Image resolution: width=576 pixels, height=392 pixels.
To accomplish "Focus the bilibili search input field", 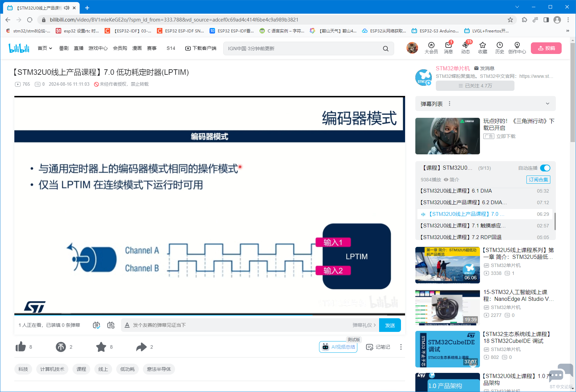I will [x=303, y=48].
